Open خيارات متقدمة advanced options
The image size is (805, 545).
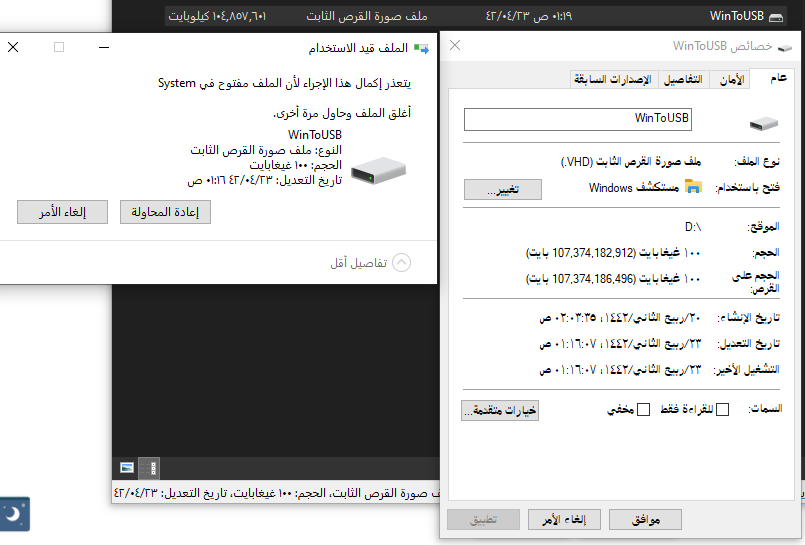click(500, 411)
